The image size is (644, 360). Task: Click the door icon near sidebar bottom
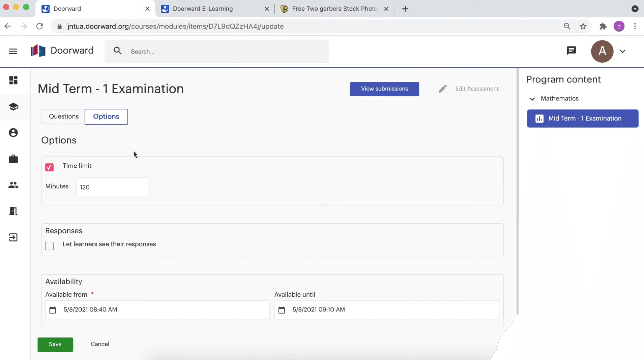pos(13,211)
